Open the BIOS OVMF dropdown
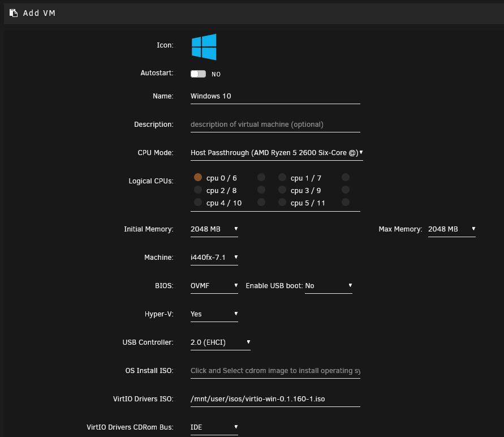This screenshot has width=504, height=437. tap(214, 286)
